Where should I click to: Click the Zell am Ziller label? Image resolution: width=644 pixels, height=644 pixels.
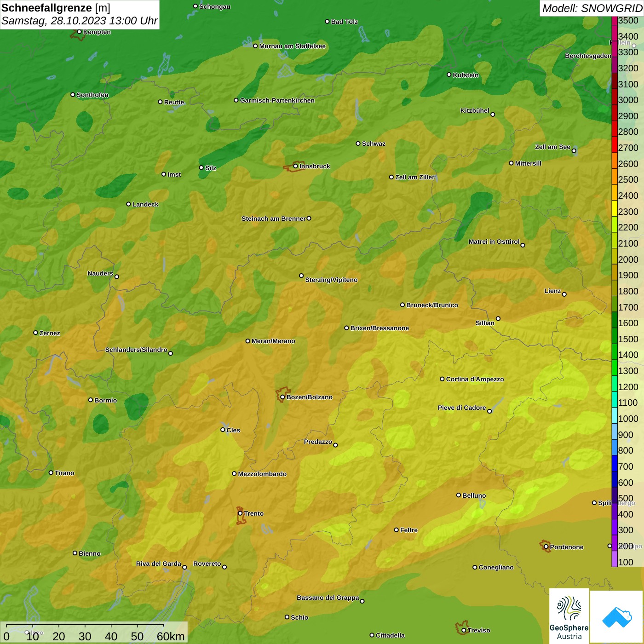click(414, 177)
